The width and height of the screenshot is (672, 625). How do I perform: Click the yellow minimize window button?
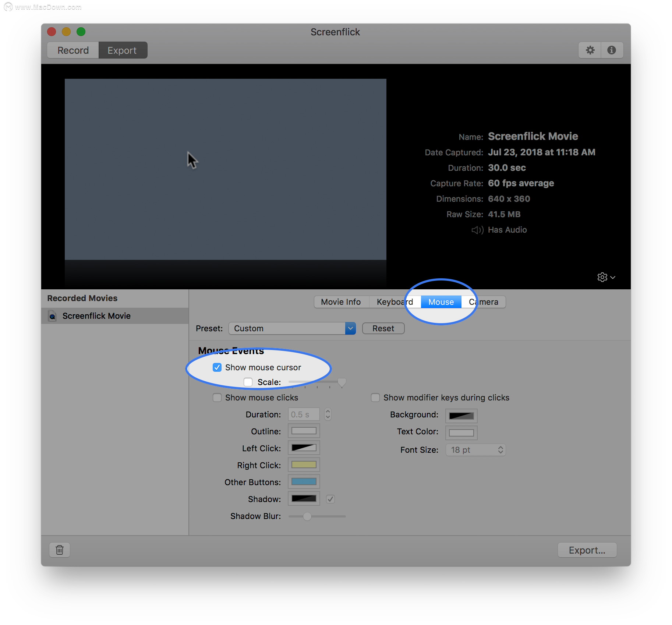[66, 32]
